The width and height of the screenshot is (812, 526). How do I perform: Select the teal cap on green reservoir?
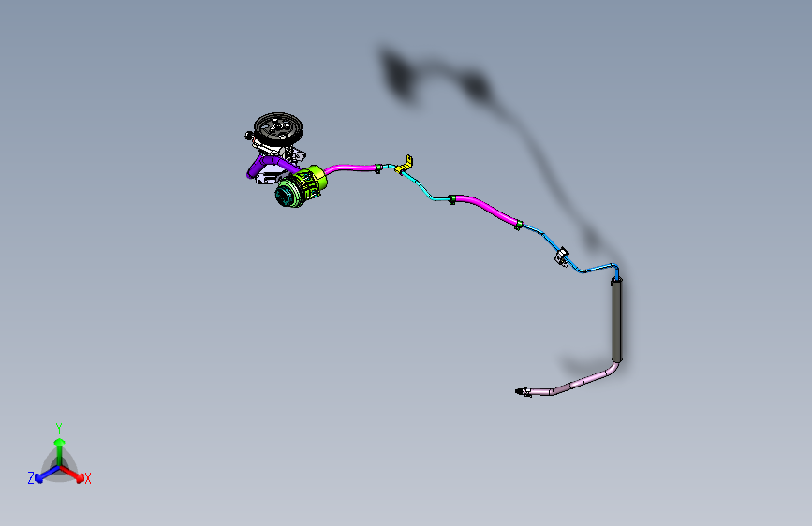click(x=285, y=197)
